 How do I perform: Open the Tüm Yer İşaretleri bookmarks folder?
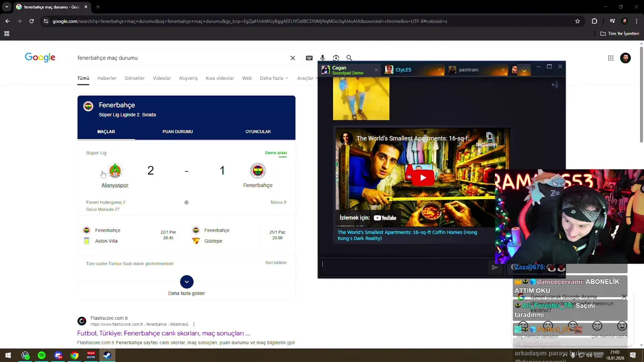pos(619,34)
